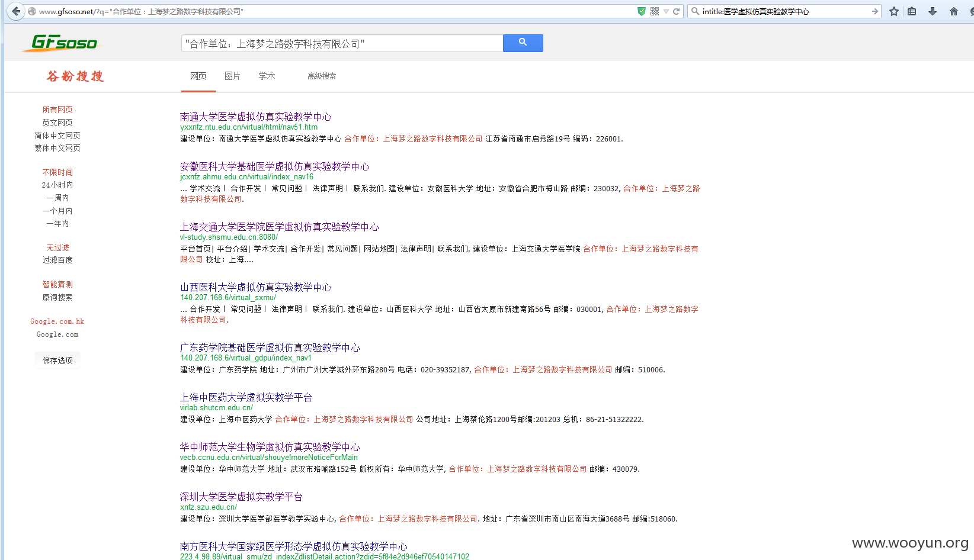Select the 网页 tab
Viewport: 974px width, 560px height.
coord(198,76)
